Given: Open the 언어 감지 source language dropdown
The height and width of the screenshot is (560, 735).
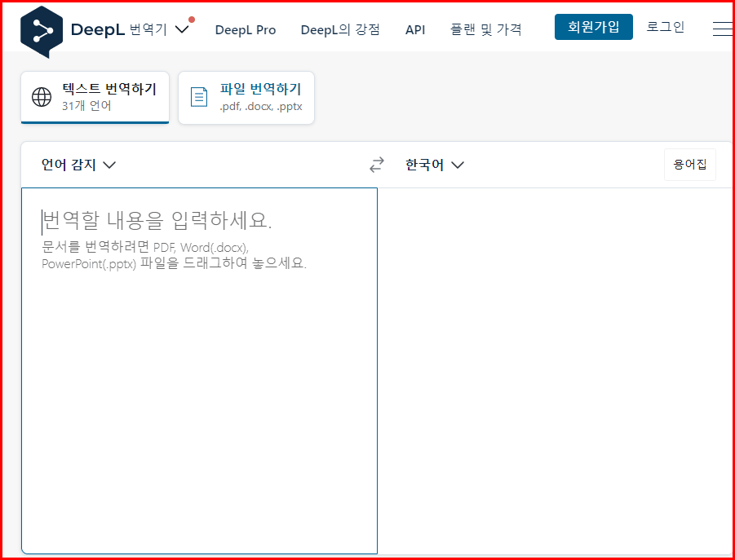Looking at the screenshot, I should (x=78, y=165).
